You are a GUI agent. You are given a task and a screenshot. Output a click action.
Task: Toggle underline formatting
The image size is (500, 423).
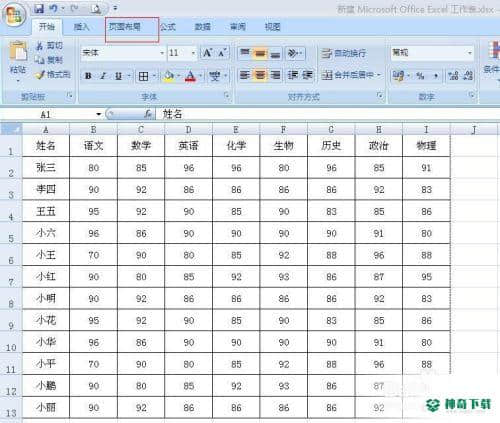pos(118,76)
